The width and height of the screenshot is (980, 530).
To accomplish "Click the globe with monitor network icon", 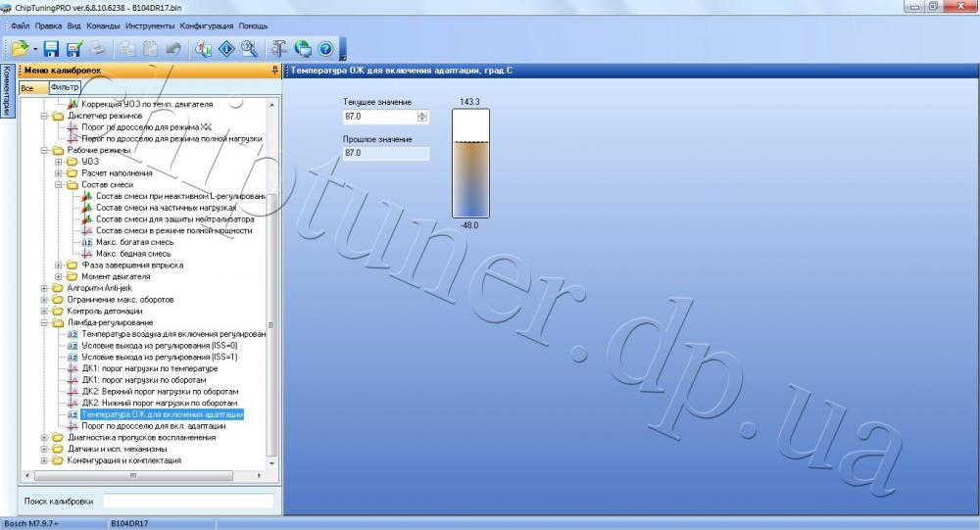I will point(303,49).
